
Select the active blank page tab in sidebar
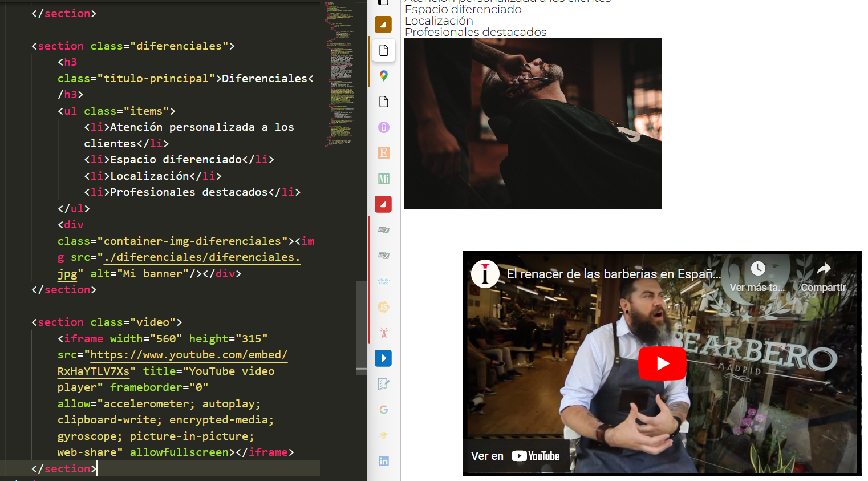point(384,50)
